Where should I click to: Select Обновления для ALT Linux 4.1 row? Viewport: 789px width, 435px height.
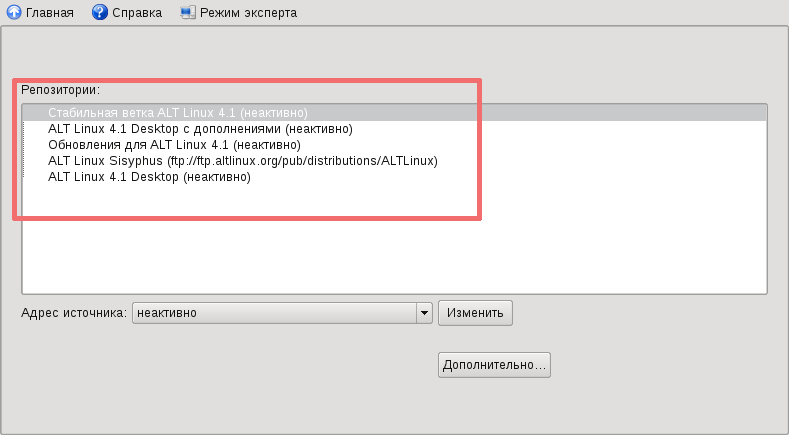point(394,145)
